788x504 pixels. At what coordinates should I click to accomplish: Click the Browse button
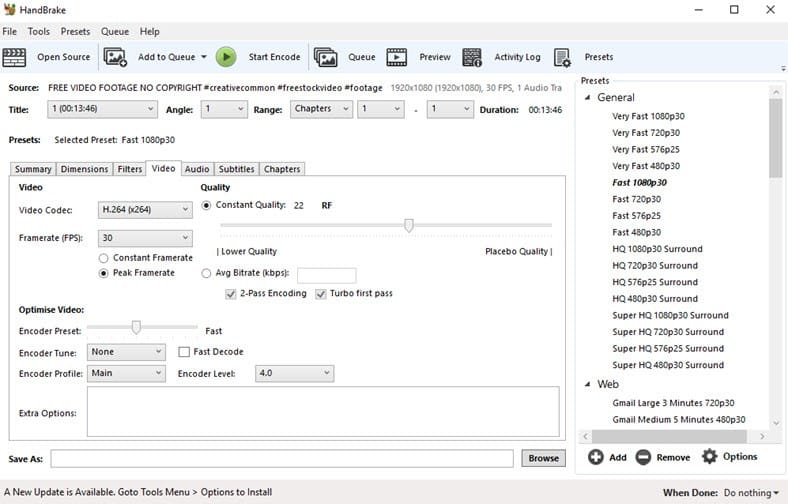[543, 458]
